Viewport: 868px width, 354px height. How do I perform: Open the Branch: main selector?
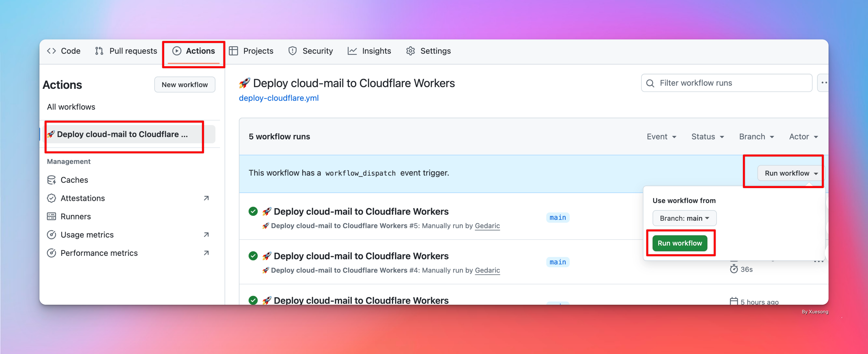(x=684, y=218)
